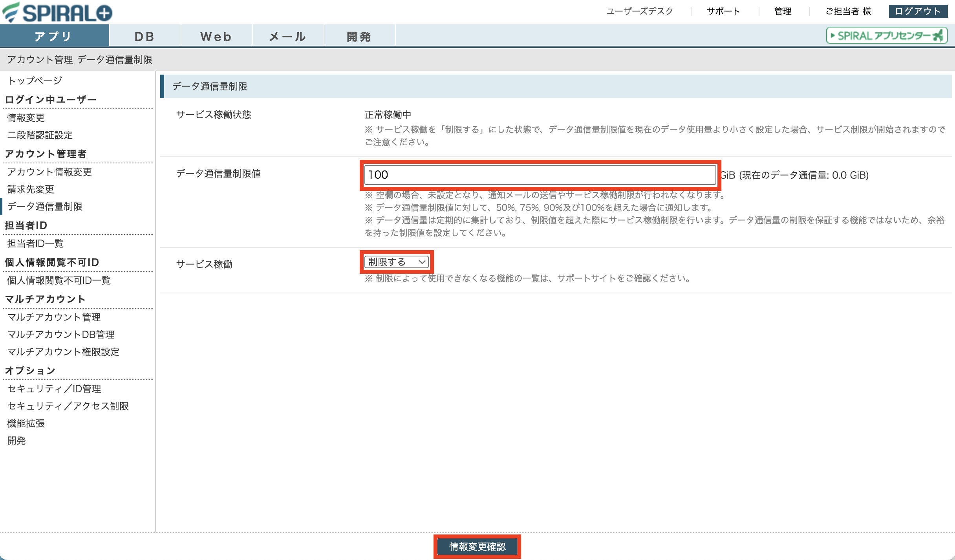Select the 開発 tab
955x560 pixels.
pyautogui.click(x=359, y=36)
